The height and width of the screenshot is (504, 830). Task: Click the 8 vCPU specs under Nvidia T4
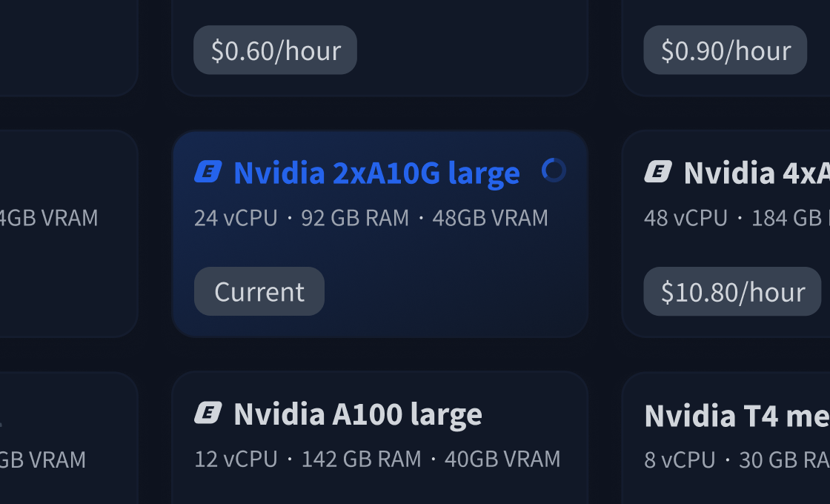(679, 460)
